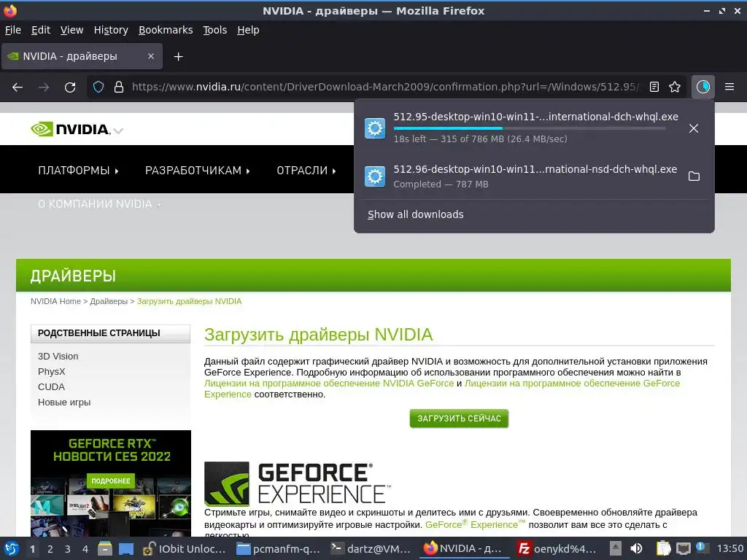Switch to the dartz@VM terminal window
The image size is (747, 560).
coord(371,549)
